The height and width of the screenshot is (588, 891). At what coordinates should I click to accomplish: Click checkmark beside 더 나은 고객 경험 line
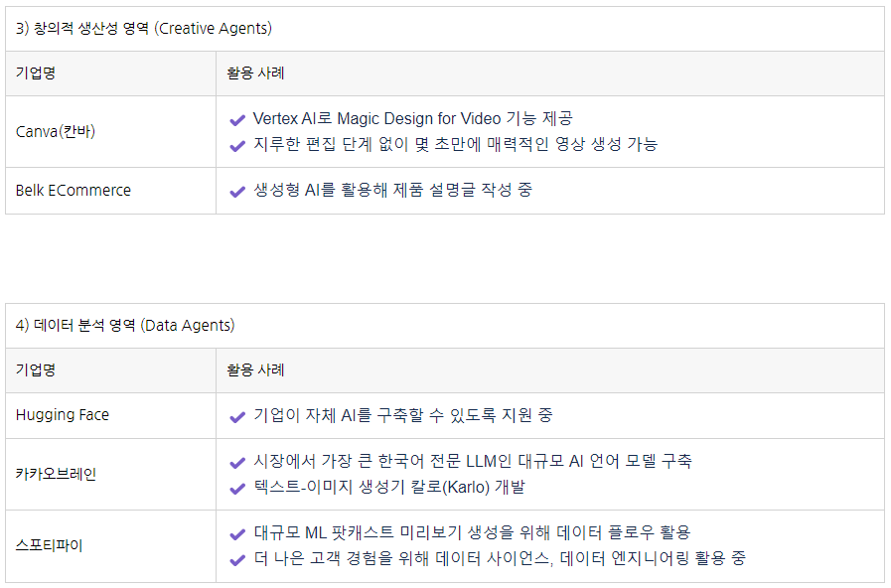tap(237, 560)
